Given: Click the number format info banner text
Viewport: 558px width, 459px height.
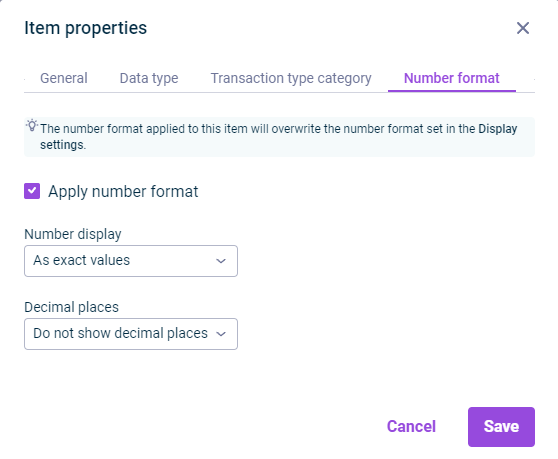Looking at the screenshot, I should (279, 137).
